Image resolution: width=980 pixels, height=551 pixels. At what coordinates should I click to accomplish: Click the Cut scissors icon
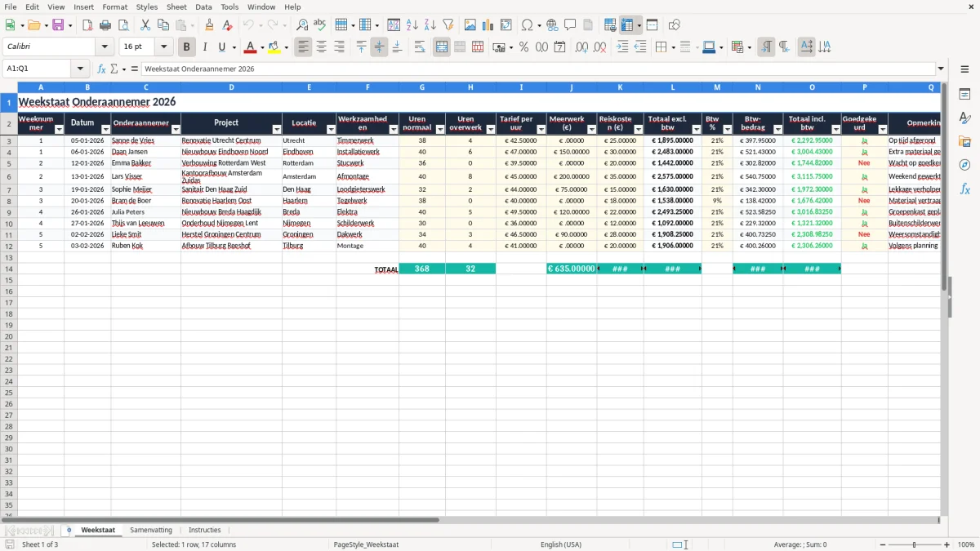[145, 25]
